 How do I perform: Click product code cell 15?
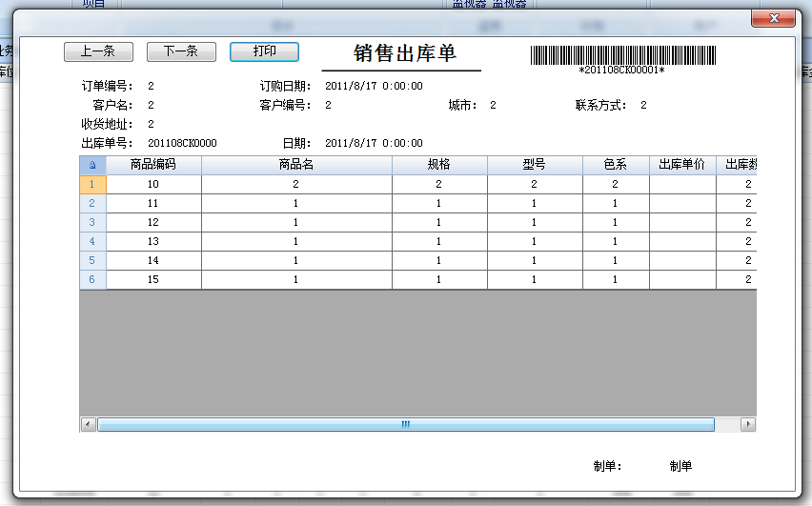[153, 279]
